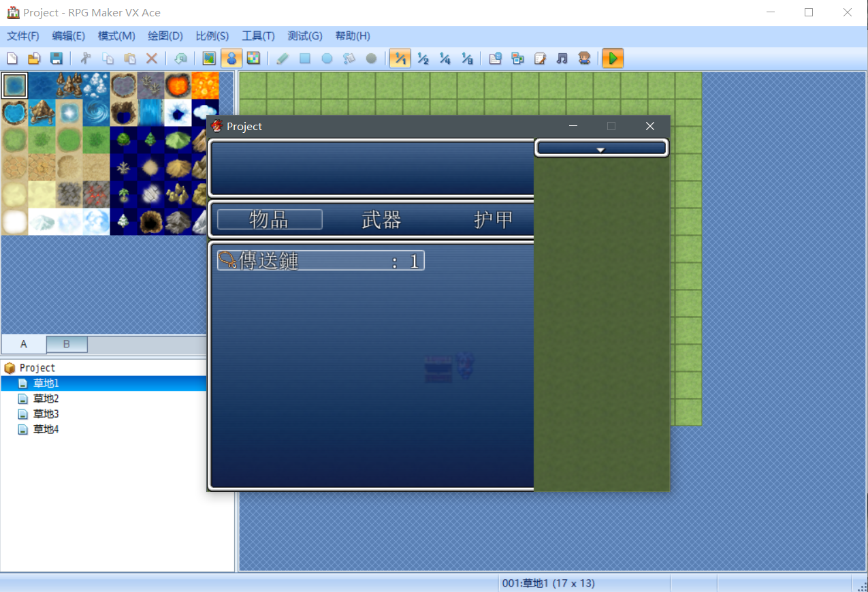Viewport: 868px width, 592px height.
Task: Switch to Region editing mode icon
Action: click(x=253, y=59)
